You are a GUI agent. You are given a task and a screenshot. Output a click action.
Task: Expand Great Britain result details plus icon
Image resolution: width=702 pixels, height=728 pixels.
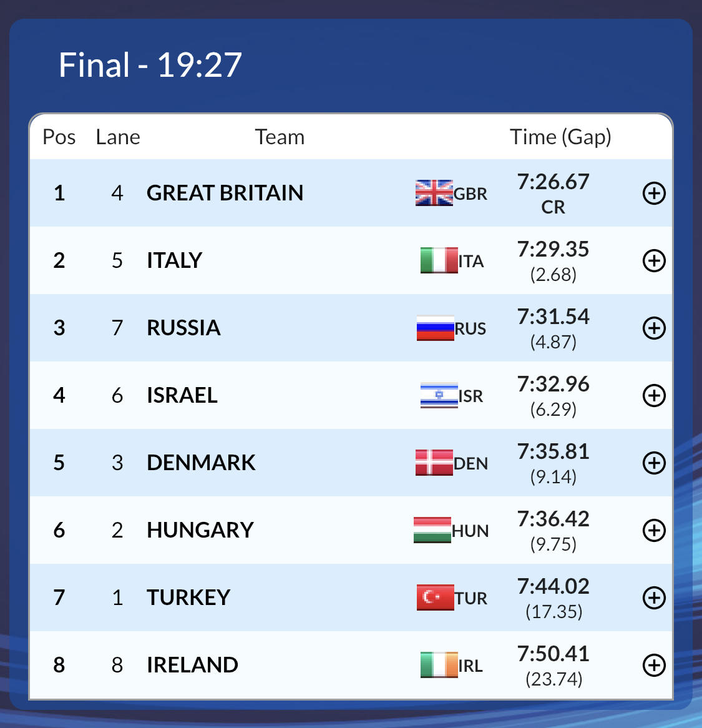point(654,193)
